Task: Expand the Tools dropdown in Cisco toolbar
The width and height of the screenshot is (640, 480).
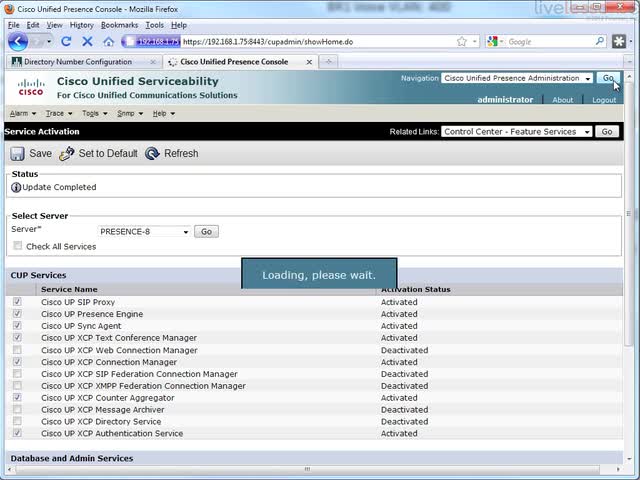Action: [x=95, y=113]
